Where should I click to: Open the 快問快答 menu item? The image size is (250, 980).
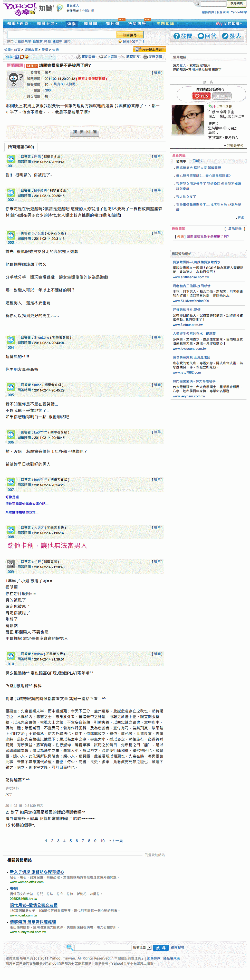(137, 24)
